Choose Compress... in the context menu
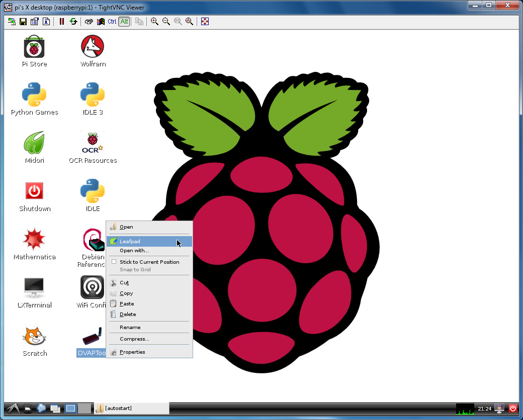This screenshot has width=523, height=420. click(x=149, y=339)
